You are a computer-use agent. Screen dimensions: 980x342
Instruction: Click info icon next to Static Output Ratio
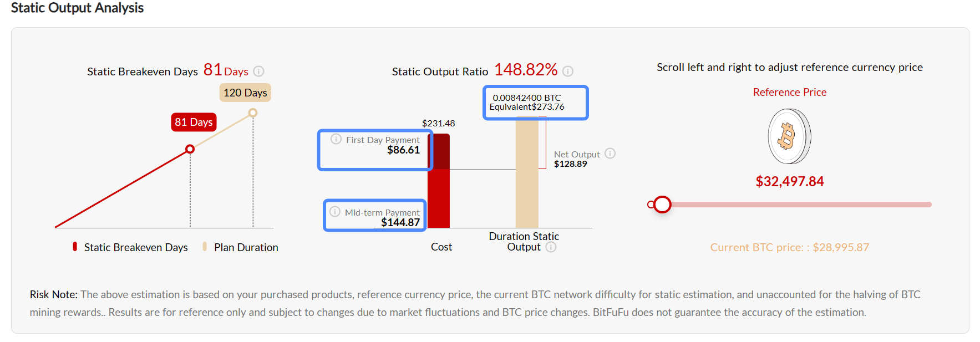coord(568,71)
